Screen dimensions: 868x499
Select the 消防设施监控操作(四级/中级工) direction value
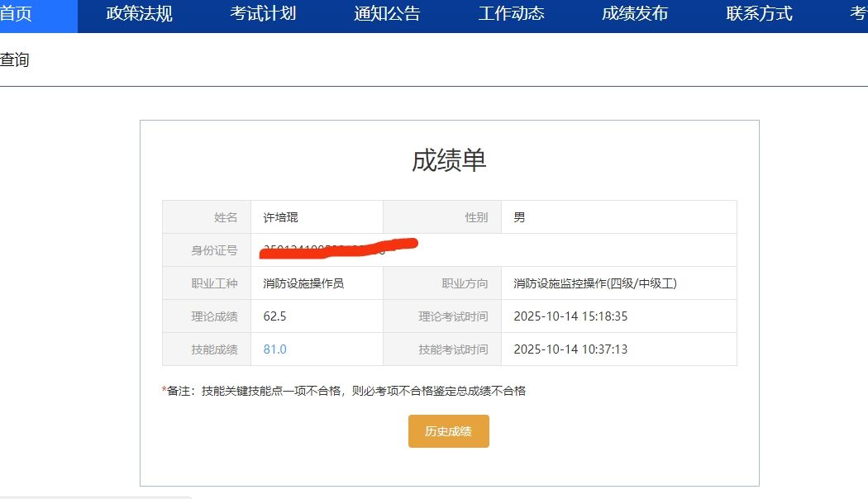tap(595, 284)
